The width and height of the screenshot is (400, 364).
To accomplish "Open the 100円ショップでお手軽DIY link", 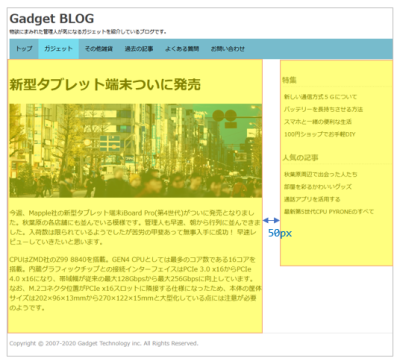I will (x=320, y=134).
